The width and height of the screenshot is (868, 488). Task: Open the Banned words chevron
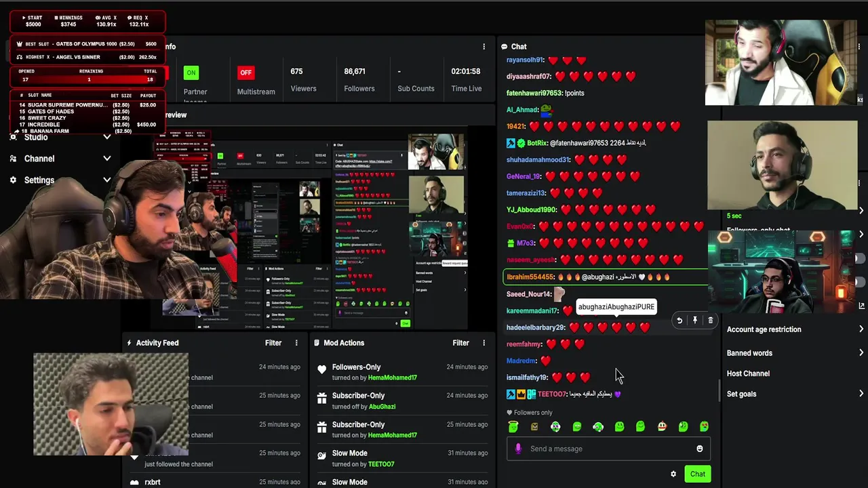(861, 353)
